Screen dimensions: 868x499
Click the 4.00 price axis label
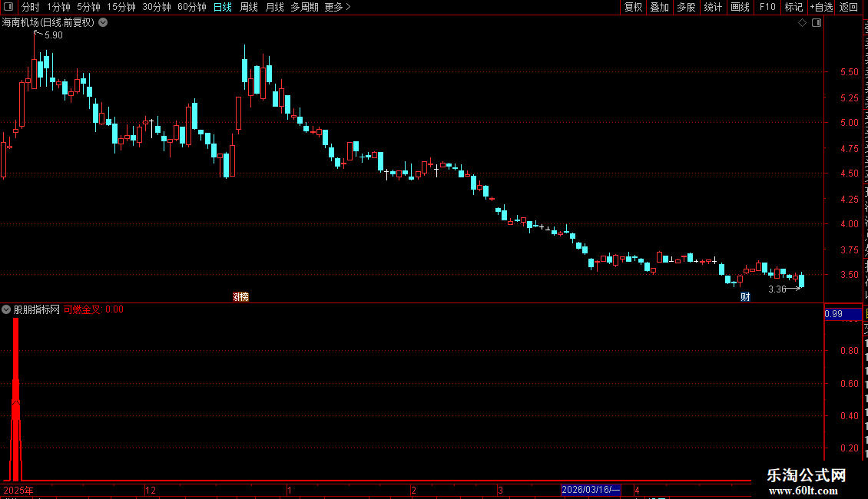[x=849, y=224]
